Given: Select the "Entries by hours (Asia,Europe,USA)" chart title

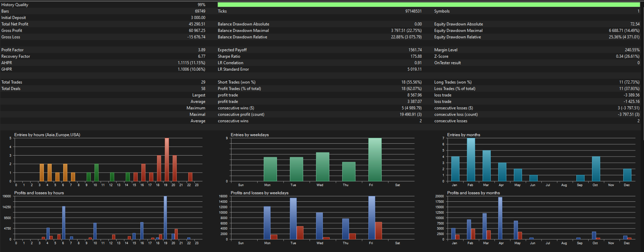Looking at the screenshot, I should coord(47,135).
